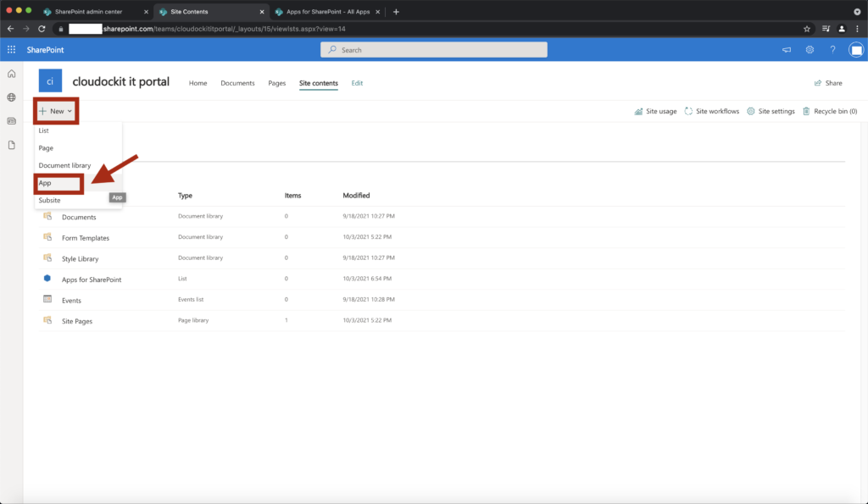Click the SharePoint brand link in the header
868x504 pixels.
point(46,50)
